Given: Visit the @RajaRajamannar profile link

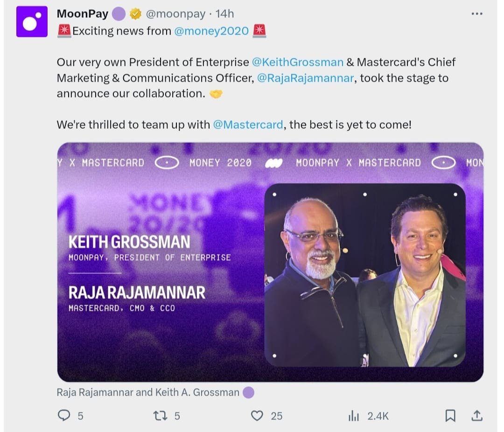Looking at the screenshot, I should pyautogui.click(x=305, y=78).
